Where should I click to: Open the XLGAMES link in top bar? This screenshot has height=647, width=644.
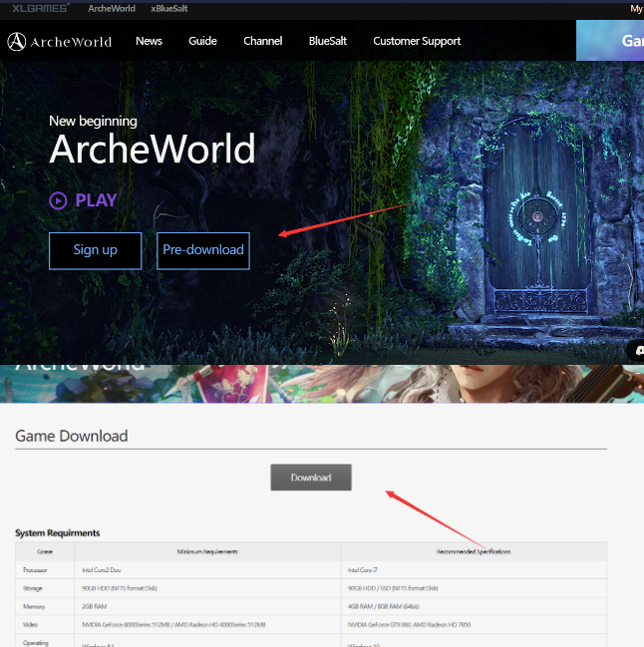41,8
